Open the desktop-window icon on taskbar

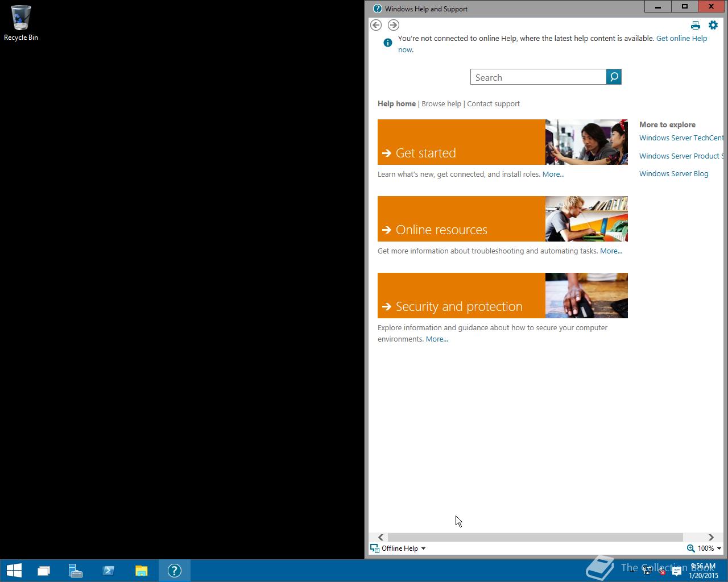click(x=44, y=571)
